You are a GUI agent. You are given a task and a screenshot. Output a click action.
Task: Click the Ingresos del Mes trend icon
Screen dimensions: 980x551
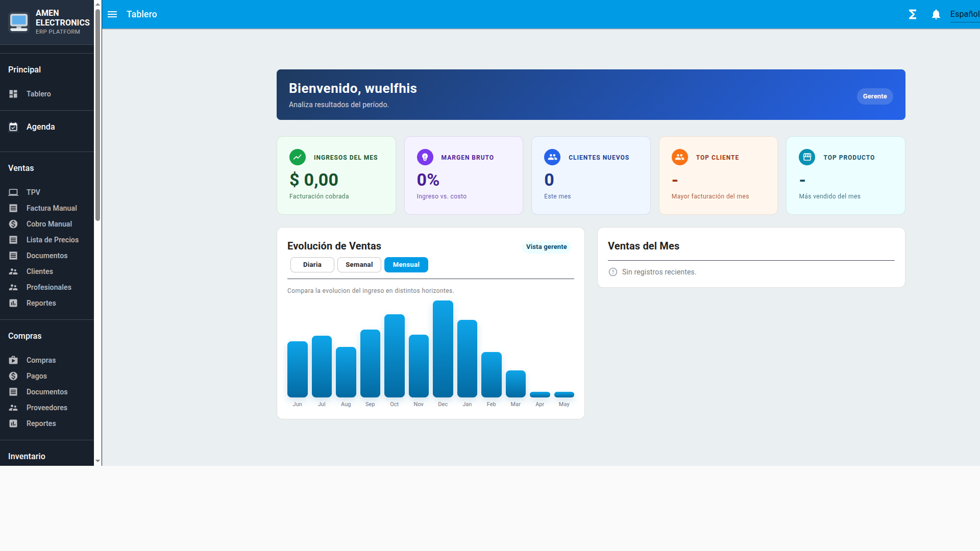coord(298,157)
